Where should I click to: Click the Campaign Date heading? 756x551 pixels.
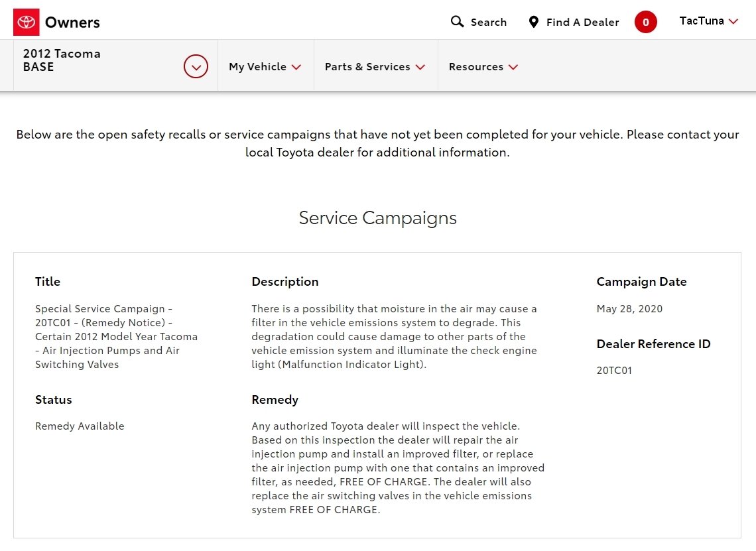(641, 282)
